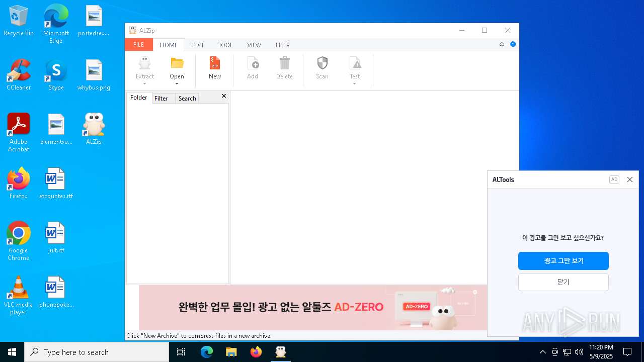
Task: Click the ALZip taskbar button
Action: [281, 352]
